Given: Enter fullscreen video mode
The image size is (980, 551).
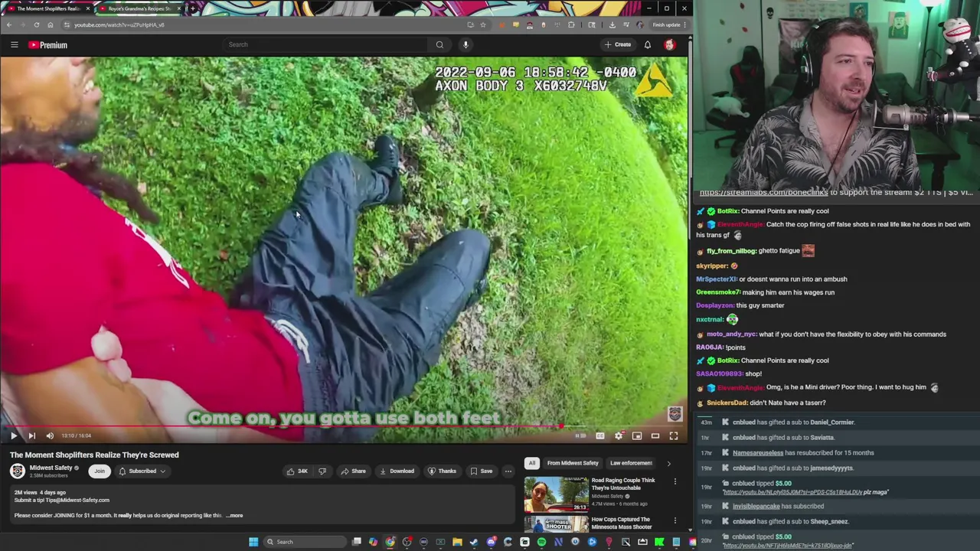Looking at the screenshot, I should (674, 435).
